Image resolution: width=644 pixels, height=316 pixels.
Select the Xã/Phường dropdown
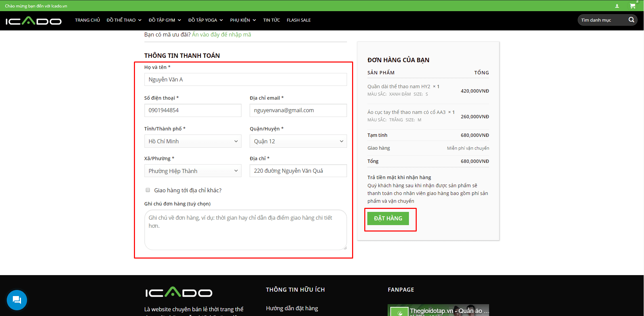pyautogui.click(x=193, y=171)
